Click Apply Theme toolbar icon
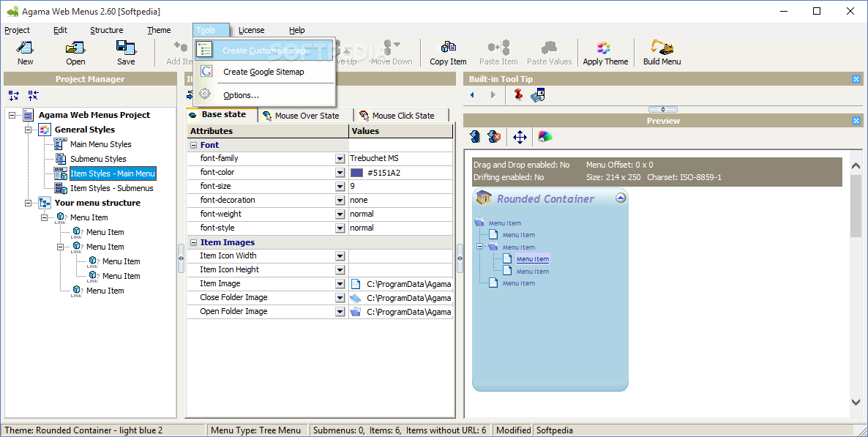Viewport: 868px width, 437px height. pyautogui.click(x=603, y=48)
